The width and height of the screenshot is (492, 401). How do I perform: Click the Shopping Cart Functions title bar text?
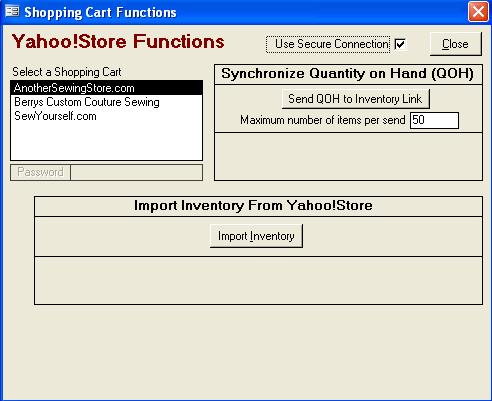point(100,13)
